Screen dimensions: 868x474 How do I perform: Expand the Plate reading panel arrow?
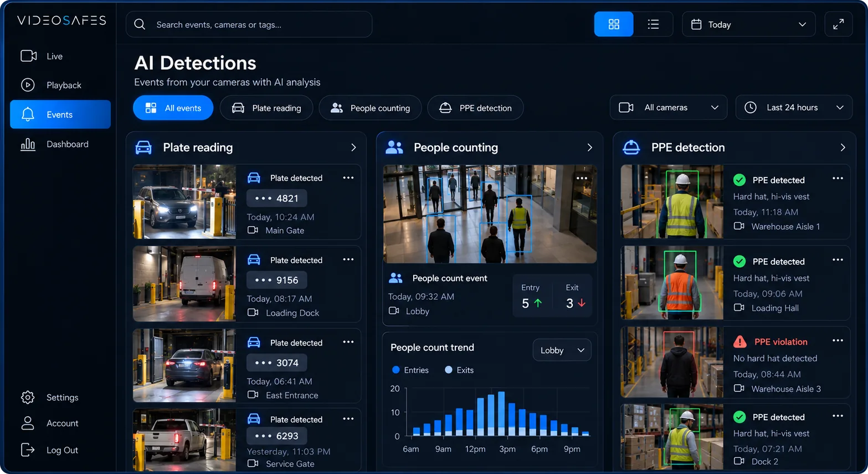tap(353, 147)
